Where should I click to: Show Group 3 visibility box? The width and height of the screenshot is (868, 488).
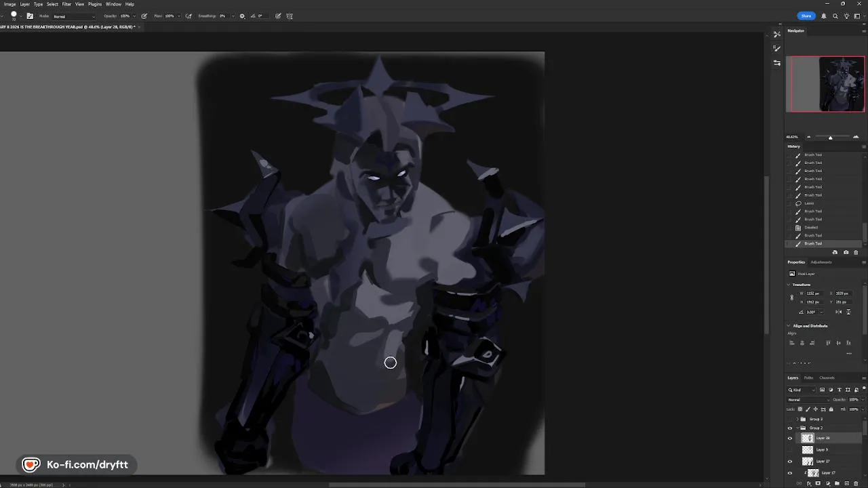click(x=789, y=419)
